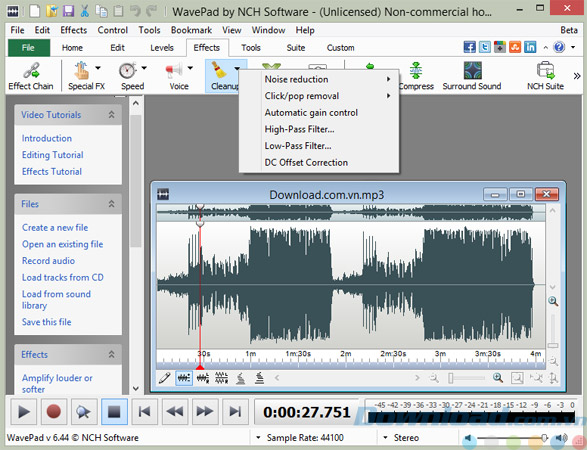The image size is (587, 450).
Task: Click Load tracks from CD link
Action: [63, 277]
